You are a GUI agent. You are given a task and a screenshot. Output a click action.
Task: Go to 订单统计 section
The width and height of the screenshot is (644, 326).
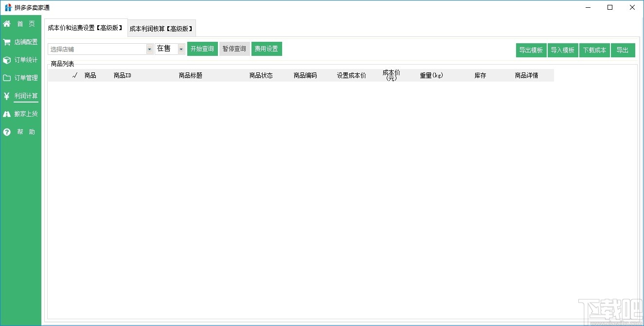pyautogui.click(x=26, y=60)
